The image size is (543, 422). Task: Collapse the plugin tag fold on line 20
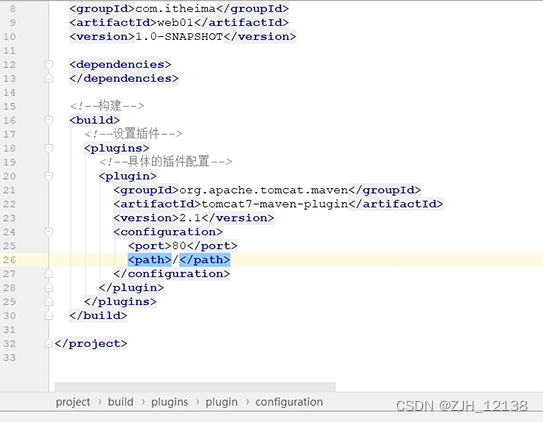[49, 176]
